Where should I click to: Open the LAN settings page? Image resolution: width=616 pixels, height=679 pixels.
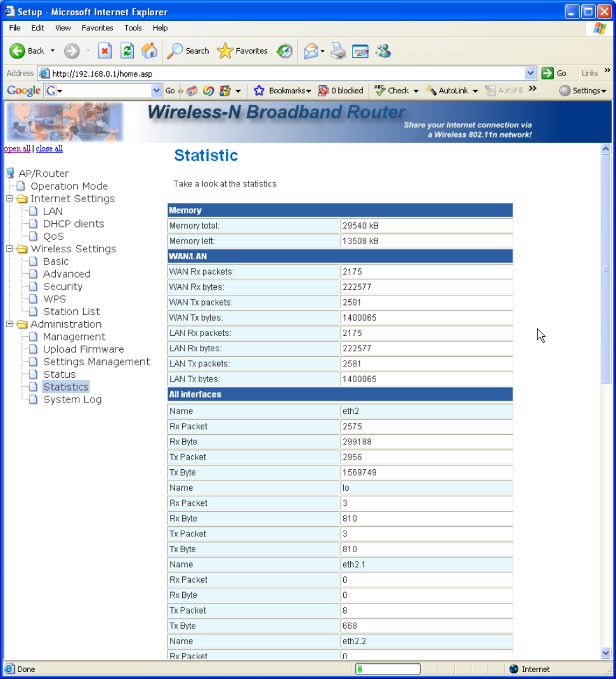pos(53,211)
